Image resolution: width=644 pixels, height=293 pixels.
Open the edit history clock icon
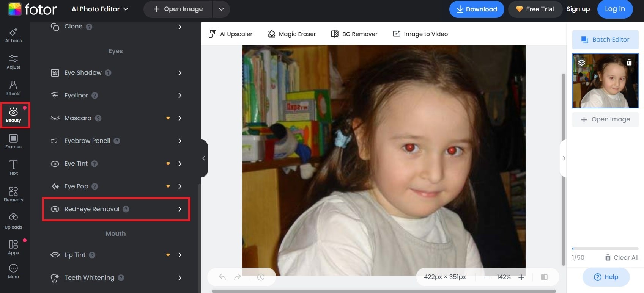tap(261, 277)
